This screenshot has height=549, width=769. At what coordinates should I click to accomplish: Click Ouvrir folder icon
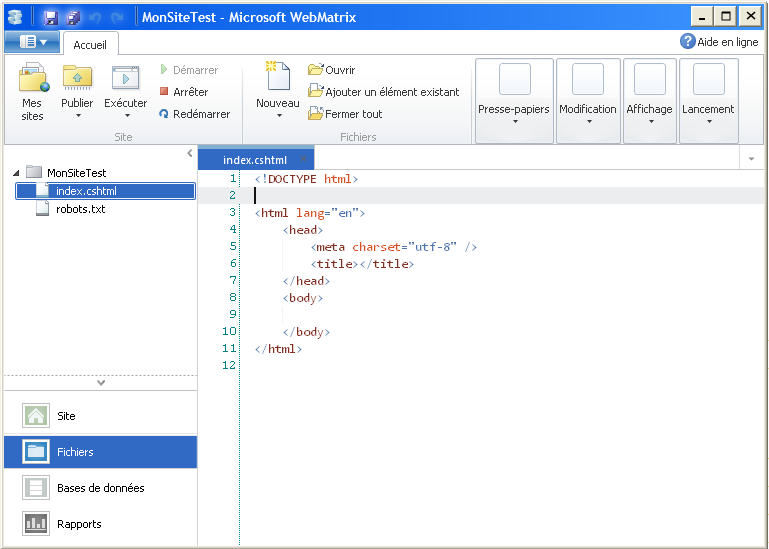pyautogui.click(x=316, y=70)
